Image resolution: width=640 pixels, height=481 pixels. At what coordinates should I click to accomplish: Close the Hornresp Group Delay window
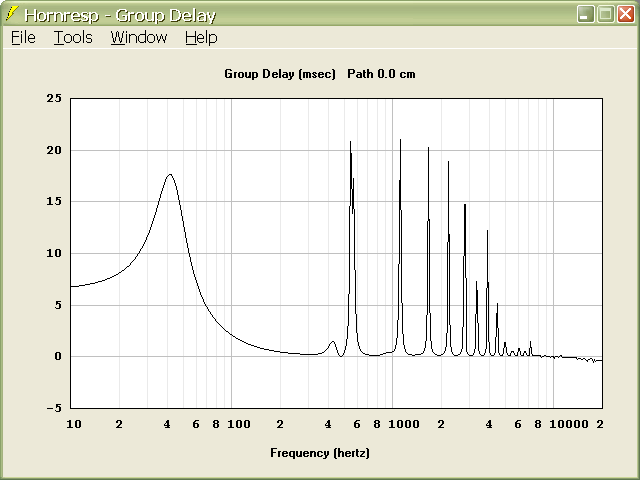[x=625, y=14]
